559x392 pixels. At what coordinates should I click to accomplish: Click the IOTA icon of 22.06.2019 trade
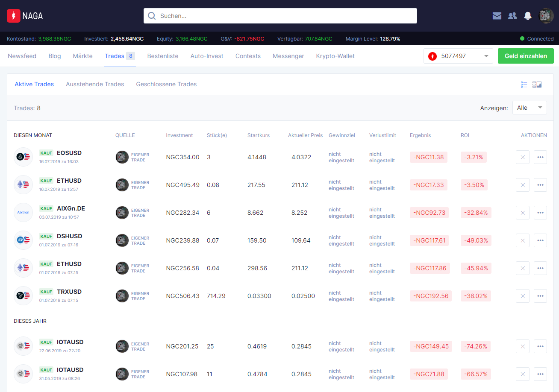23,346
